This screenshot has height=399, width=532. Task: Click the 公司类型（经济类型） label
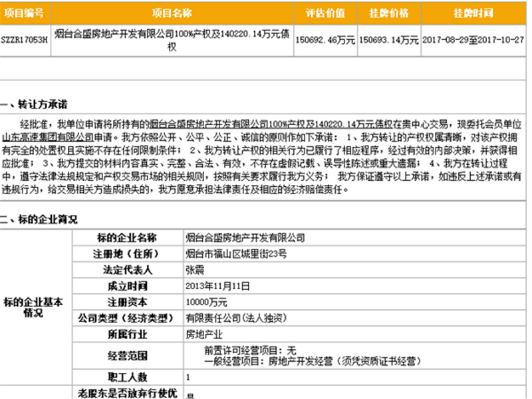point(127,319)
